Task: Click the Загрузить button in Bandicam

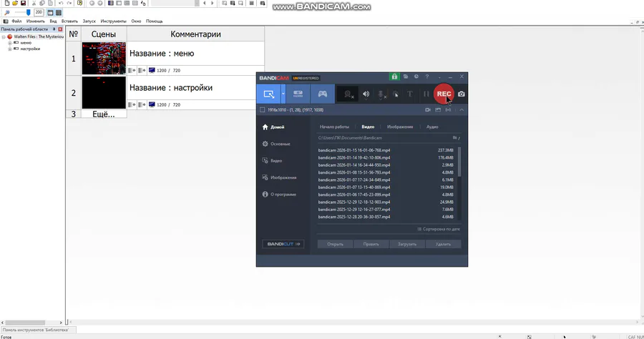Action: pyautogui.click(x=407, y=244)
